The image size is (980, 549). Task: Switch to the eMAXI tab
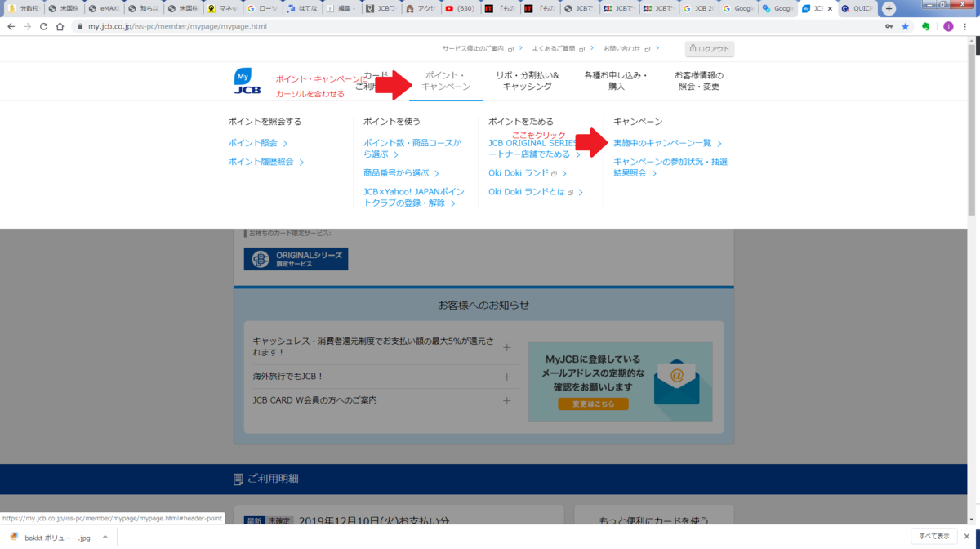103,8
